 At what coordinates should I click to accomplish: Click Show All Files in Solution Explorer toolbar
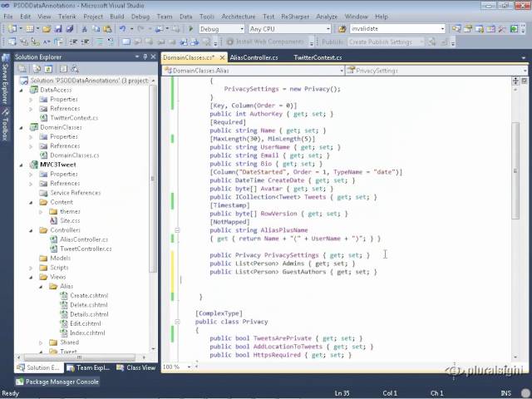pos(37,69)
